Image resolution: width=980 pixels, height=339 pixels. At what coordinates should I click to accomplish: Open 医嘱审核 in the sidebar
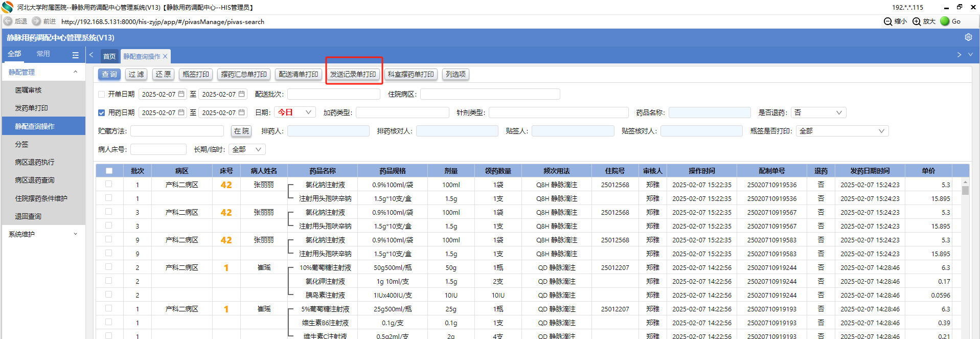point(43,90)
